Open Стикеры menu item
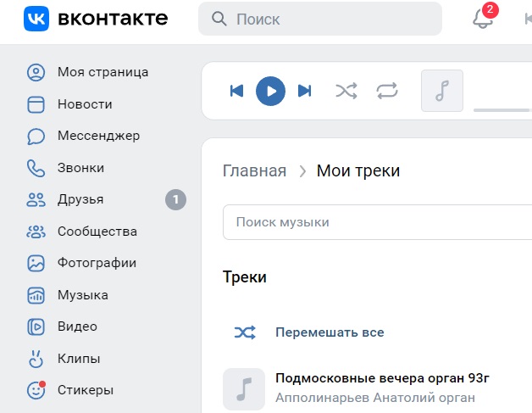 86,390
